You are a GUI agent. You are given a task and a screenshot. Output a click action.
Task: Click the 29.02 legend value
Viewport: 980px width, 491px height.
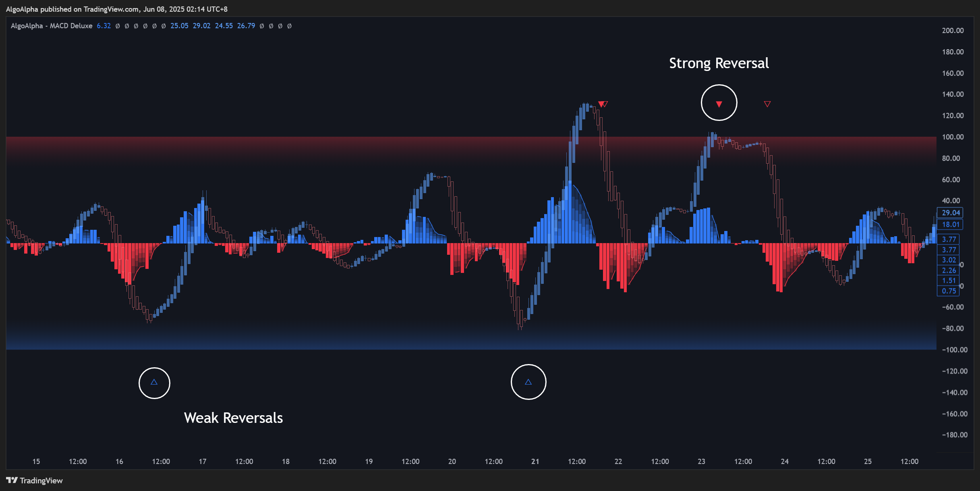201,26
